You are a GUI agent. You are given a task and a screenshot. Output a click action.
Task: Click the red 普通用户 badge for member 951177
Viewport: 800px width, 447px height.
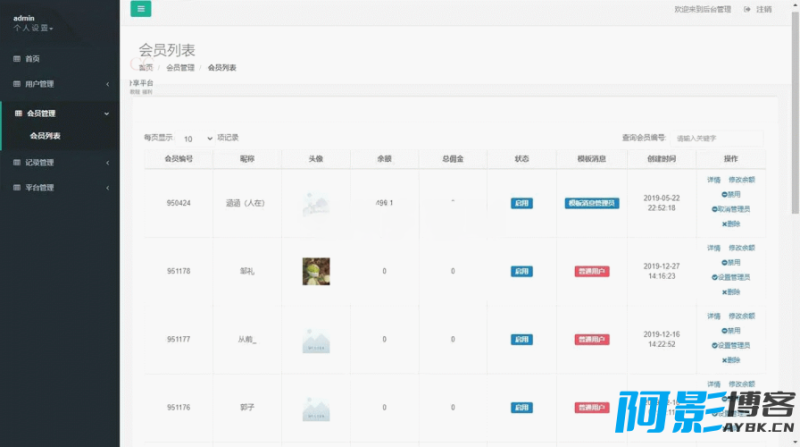tap(591, 339)
